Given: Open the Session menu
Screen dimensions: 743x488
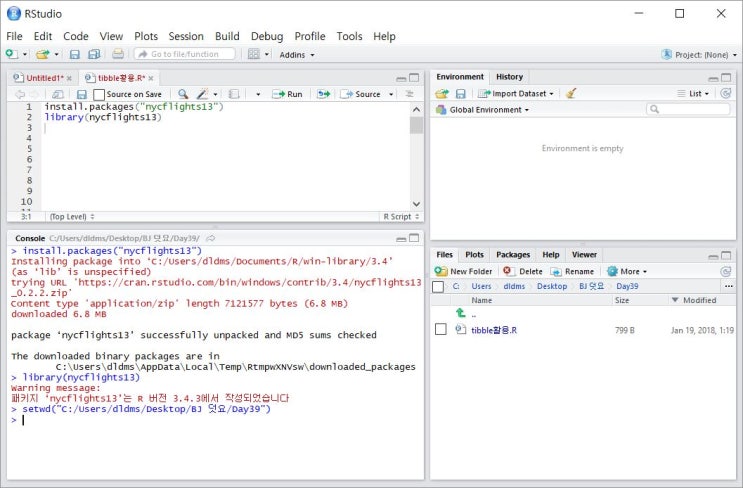Looking at the screenshot, I should (x=186, y=36).
